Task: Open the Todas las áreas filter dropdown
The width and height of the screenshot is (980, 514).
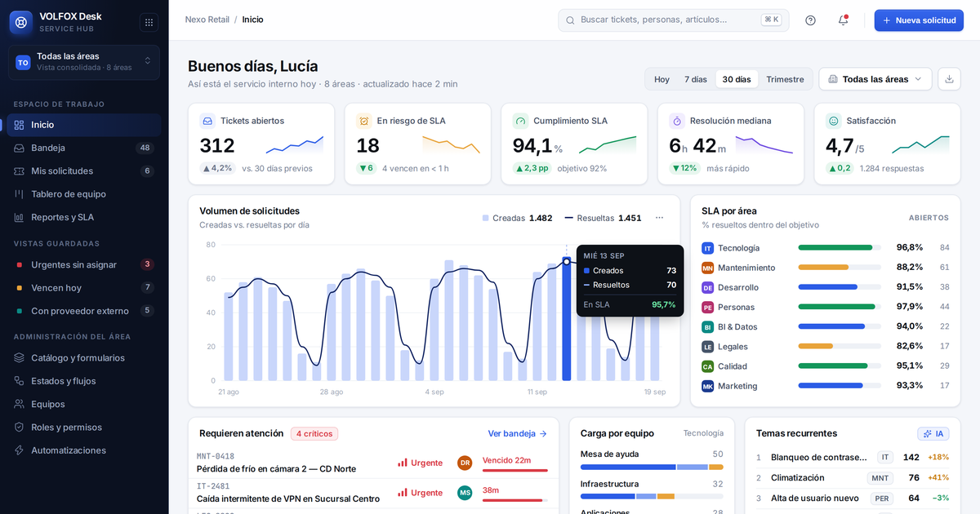Action: (875, 79)
